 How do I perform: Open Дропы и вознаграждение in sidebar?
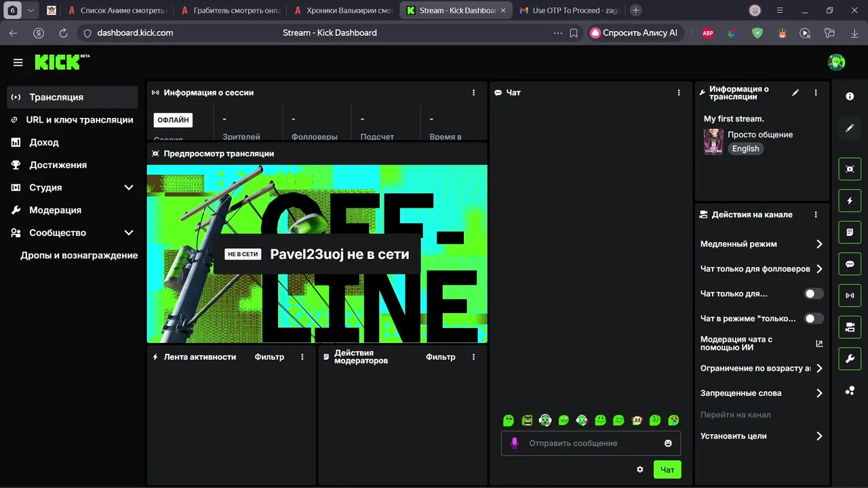pos(79,256)
